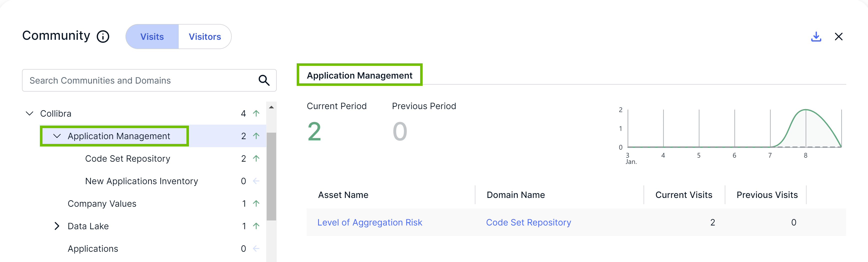The image size is (868, 262).
Task: Select New Applications Inventory domain
Action: click(x=141, y=181)
